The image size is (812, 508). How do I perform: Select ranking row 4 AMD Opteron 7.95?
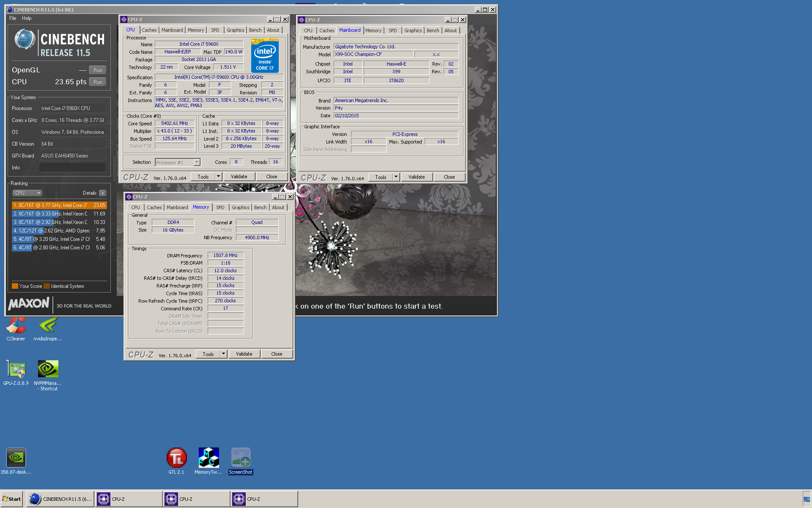(x=59, y=231)
